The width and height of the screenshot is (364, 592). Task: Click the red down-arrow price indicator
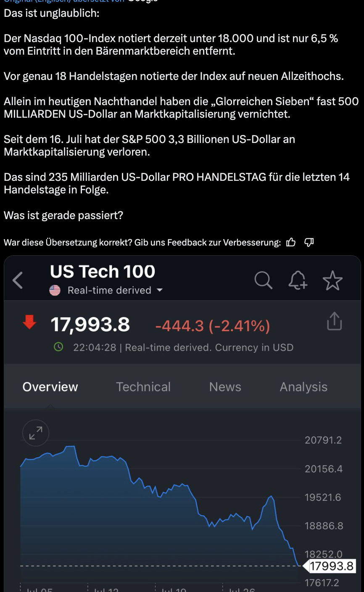coord(29,323)
